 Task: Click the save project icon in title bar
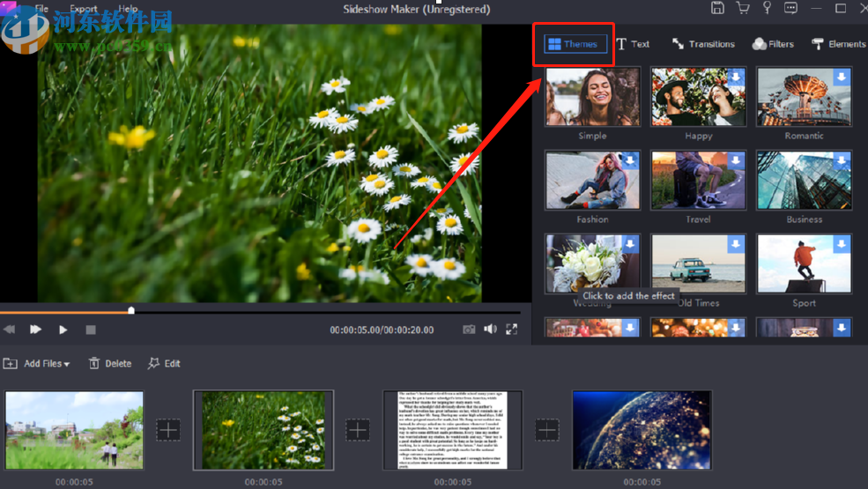(x=717, y=8)
